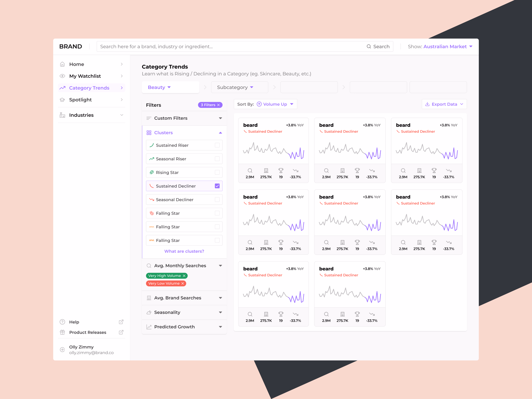Uncheck the Sustained Decliner checkbox
The width and height of the screenshot is (532, 399).
pos(217,186)
